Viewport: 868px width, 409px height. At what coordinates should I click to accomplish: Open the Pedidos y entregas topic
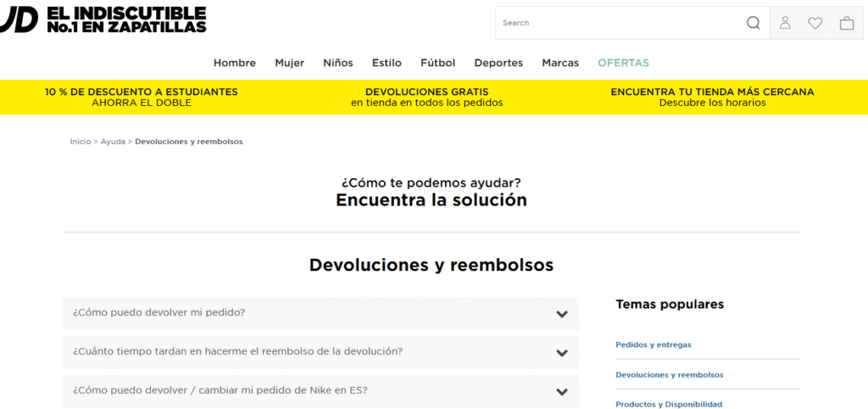[653, 345]
